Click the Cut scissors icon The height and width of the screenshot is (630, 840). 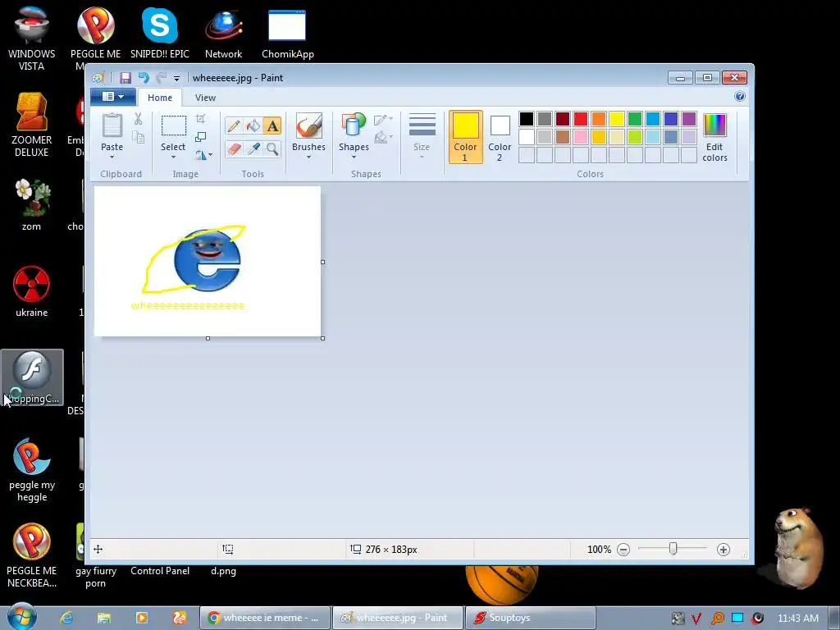(x=138, y=119)
